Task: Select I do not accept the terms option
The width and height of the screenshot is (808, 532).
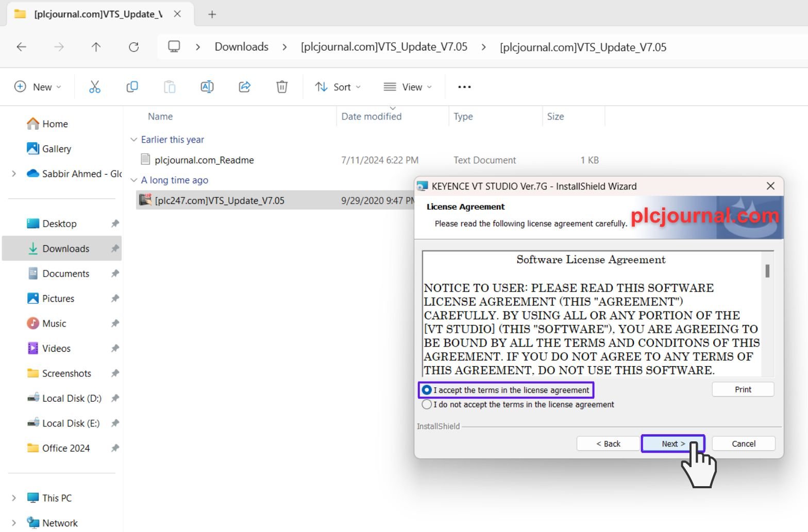Action: click(427, 405)
